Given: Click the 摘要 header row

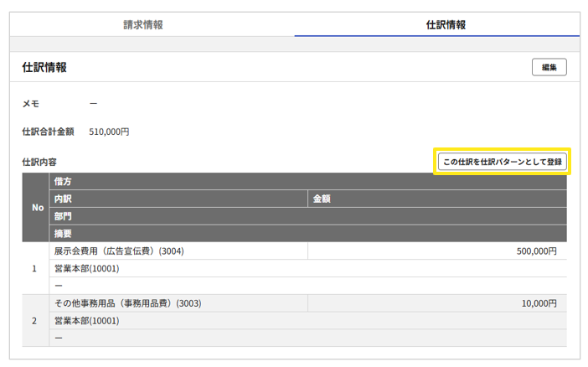Looking at the screenshot, I should (308, 234).
